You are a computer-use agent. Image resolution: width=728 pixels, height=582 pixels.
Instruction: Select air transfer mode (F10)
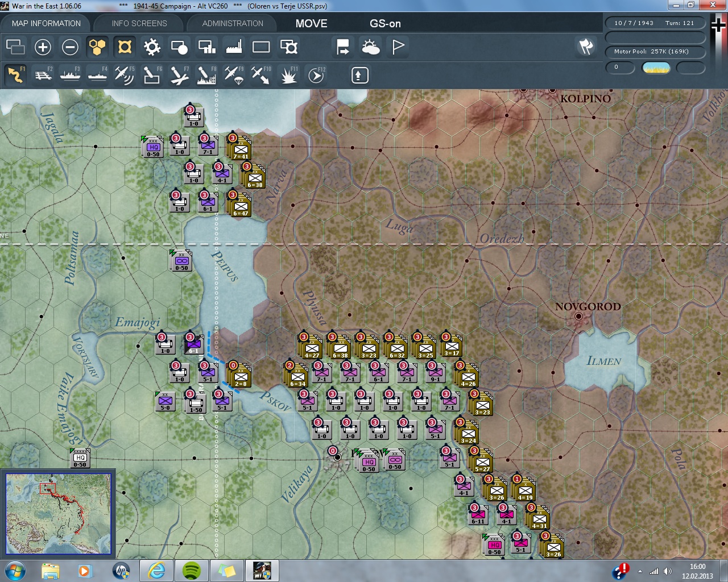261,75
